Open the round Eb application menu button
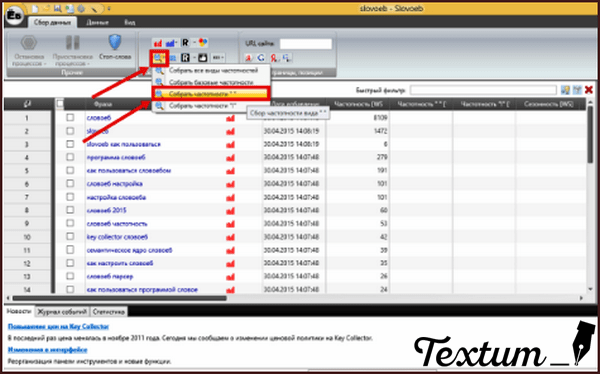This screenshot has width=600, height=374. (14, 16)
